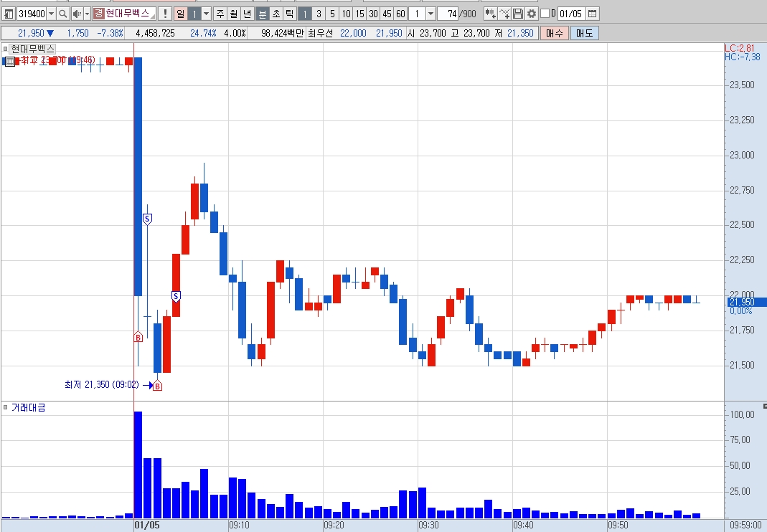Click the stock code 319400 input field

point(32,14)
